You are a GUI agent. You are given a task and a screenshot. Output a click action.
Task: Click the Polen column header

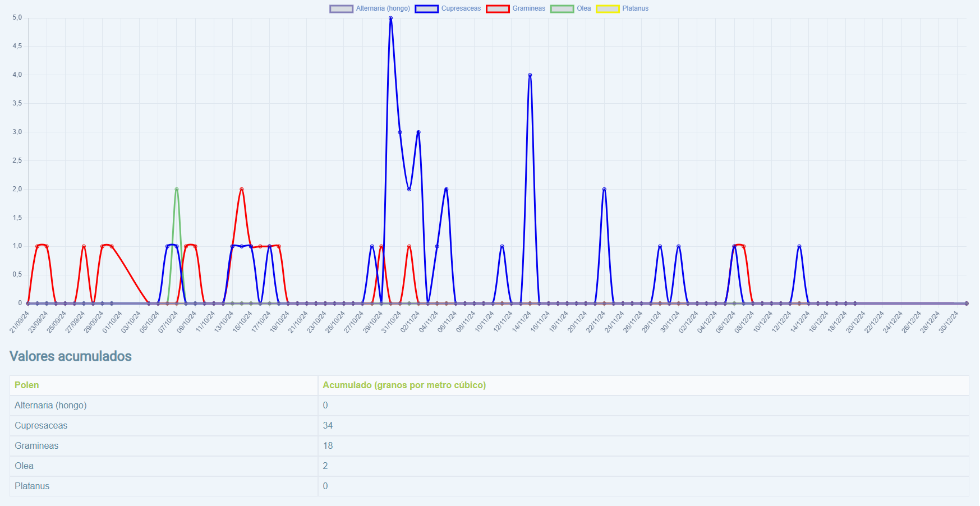coord(27,385)
